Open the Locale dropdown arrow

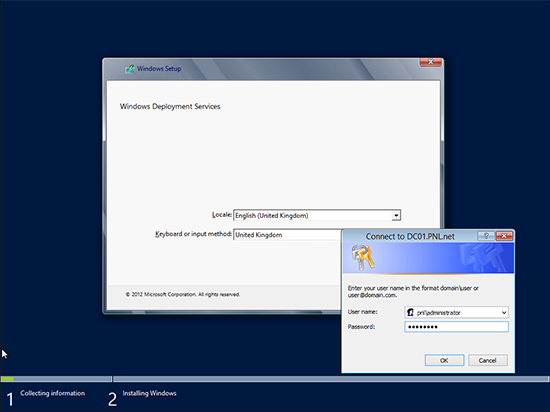396,215
